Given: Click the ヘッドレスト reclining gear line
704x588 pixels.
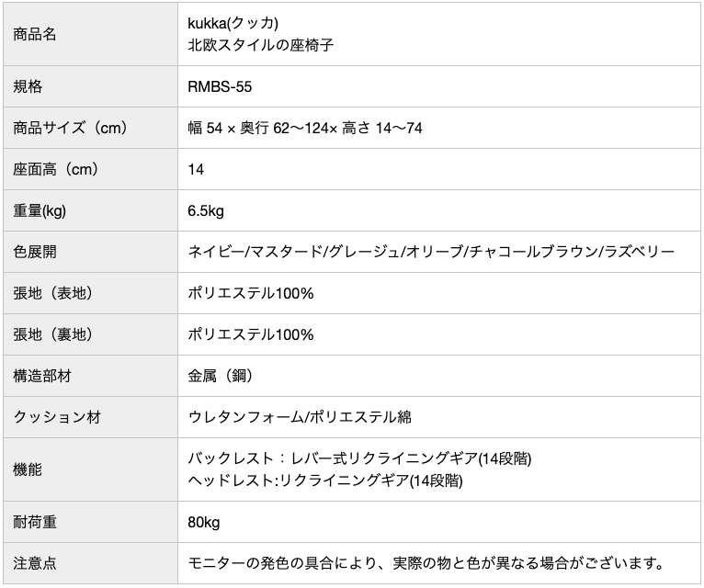Looking at the screenshot, I should [x=325, y=481].
